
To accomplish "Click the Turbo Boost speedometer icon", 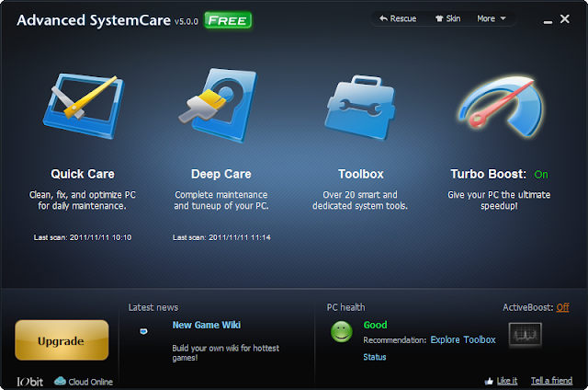I will [500, 107].
